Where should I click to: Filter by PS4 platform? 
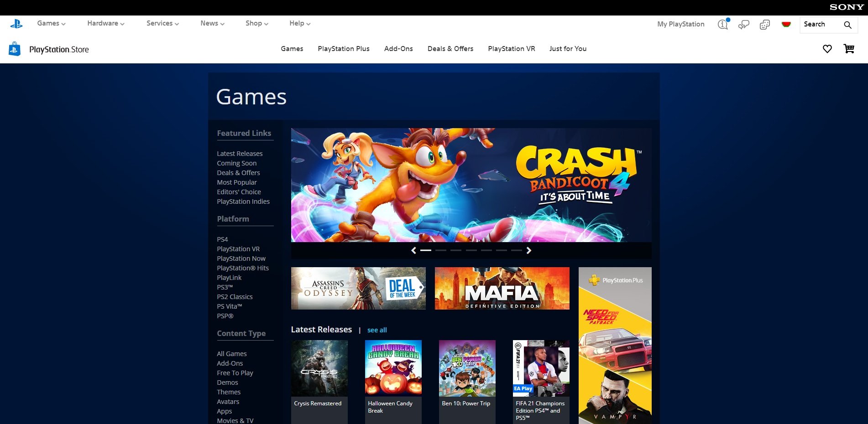point(222,239)
